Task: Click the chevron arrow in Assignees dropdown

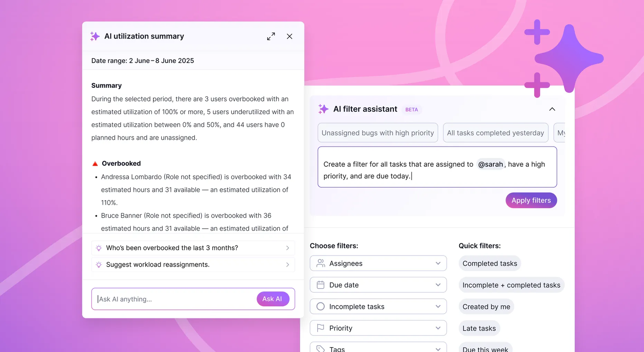Action: [x=438, y=263]
